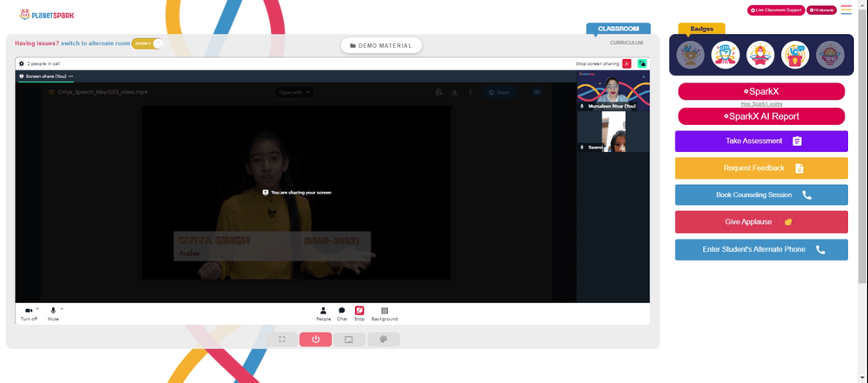868x383 pixels.
Task: Click Enter Student's Alternate Phone
Action: pos(761,249)
